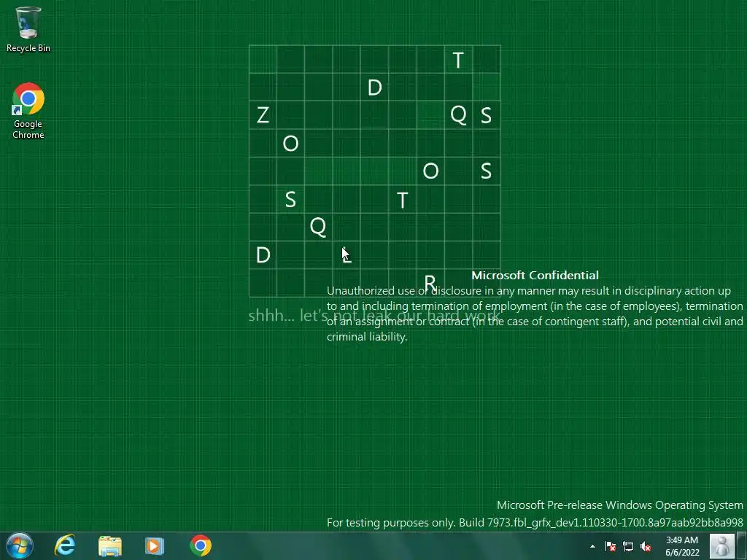Click the Show desktop strip after the user tile
Screen dimensions: 747x560
click(x=743, y=545)
